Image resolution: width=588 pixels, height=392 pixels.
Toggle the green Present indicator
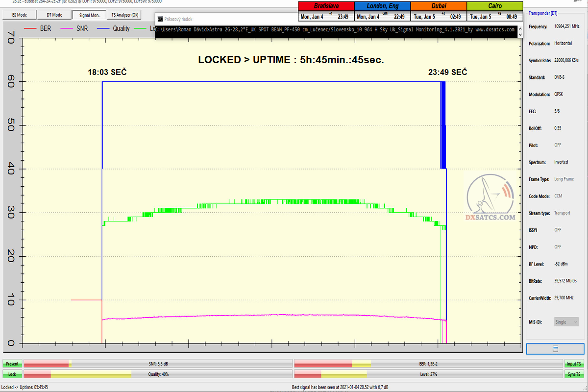[12, 364]
